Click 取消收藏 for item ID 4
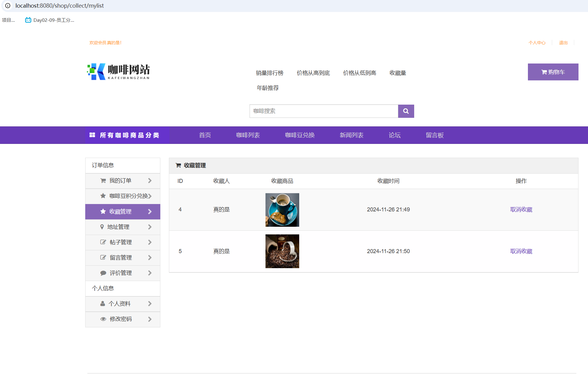588x374 pixels. [521, 210]
